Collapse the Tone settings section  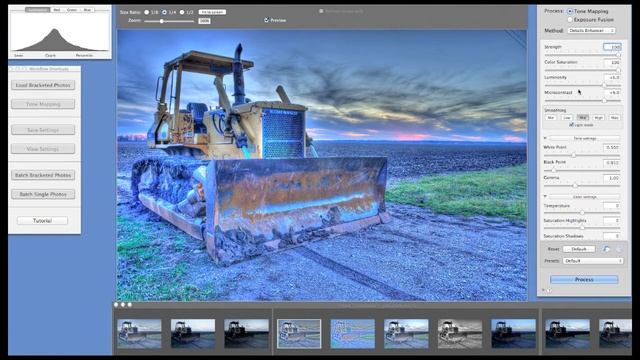[x=545, y=138]
